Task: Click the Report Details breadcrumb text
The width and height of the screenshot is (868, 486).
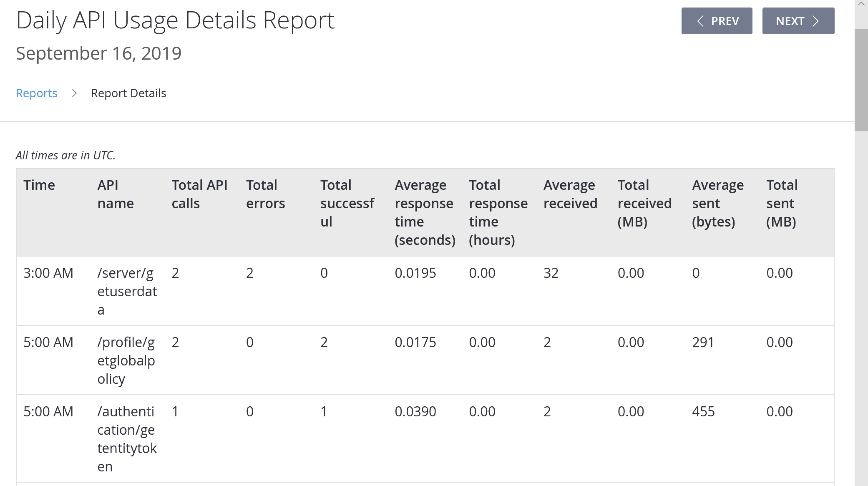Action: pyautogui.click(x=128, y=93)
